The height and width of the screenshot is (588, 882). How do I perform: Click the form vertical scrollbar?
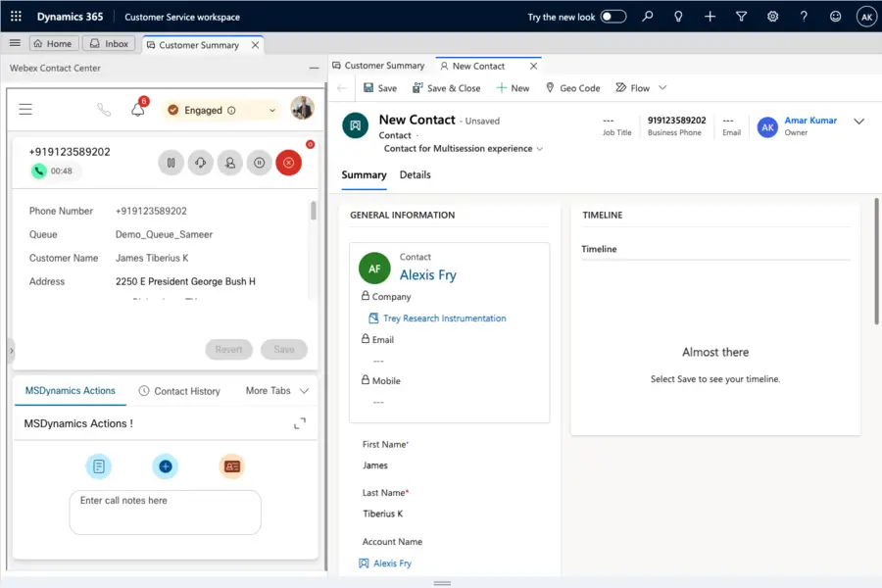[876, 261]
